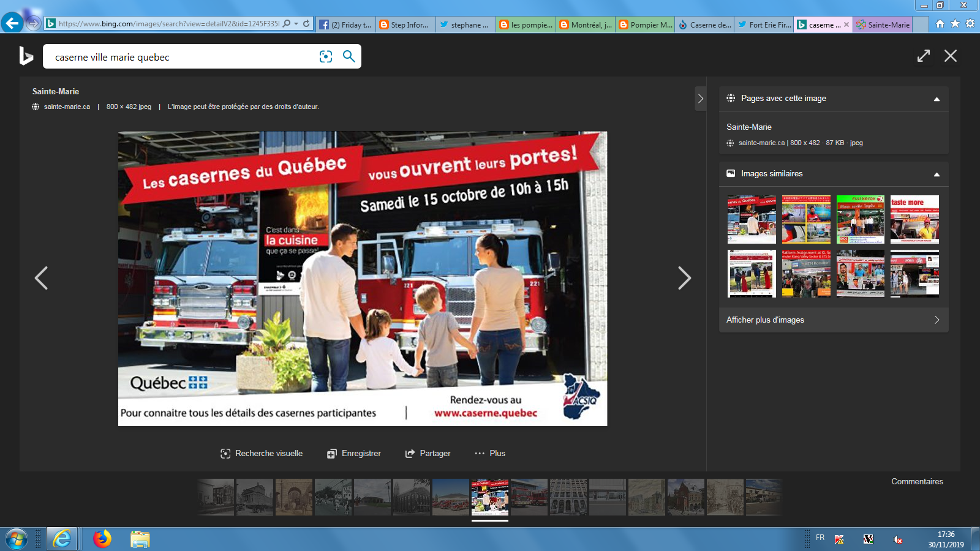
Task: Switch to 'Sainte-Marie' browser tab
Action: [883, 24]
